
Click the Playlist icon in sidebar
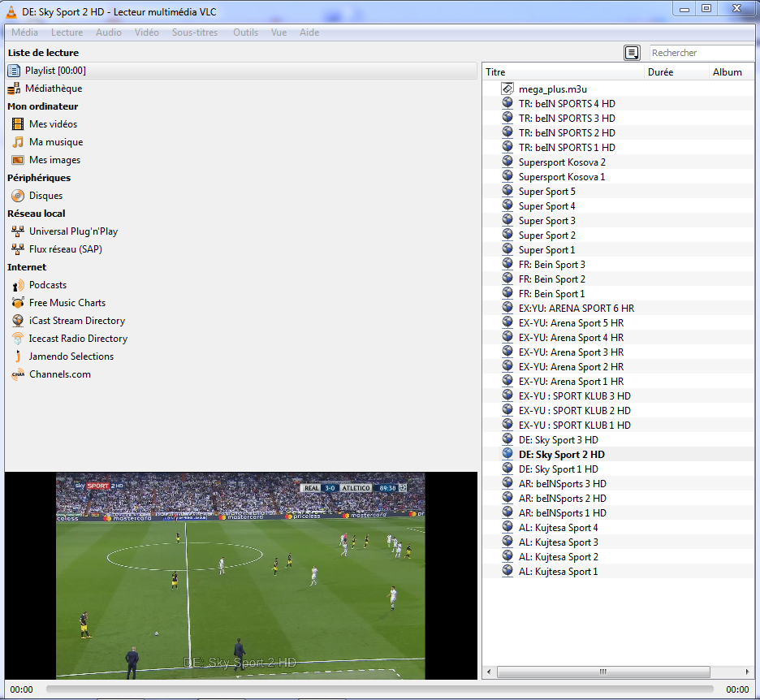click(14, 71)
